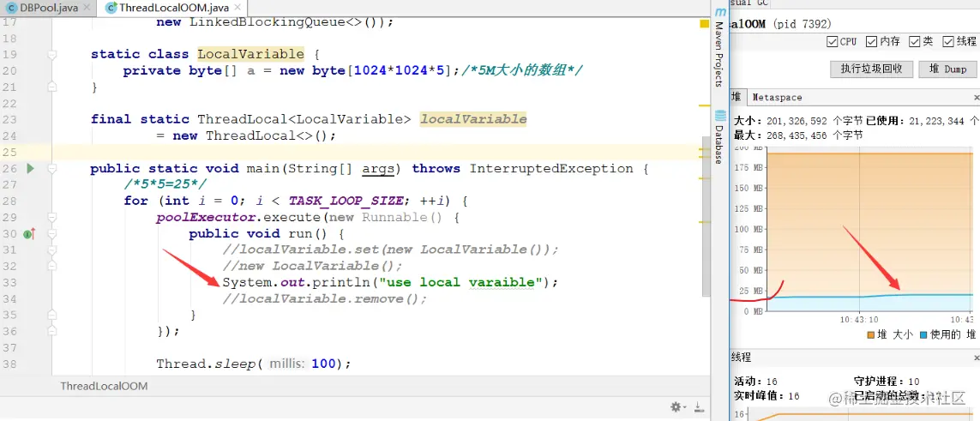Open the Database tool window

[x=719, y=136]
